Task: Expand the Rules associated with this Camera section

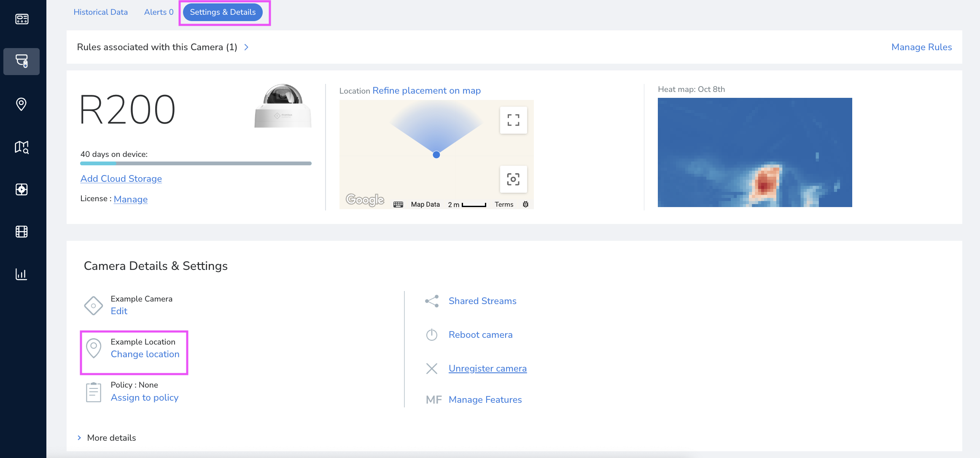Action: coord(246,47)
